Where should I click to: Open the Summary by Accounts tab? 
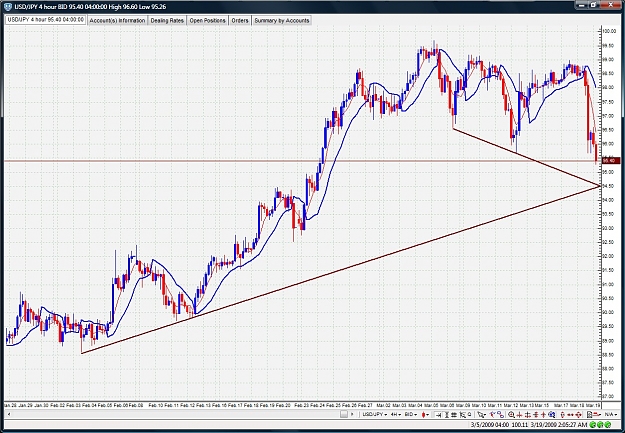click(281, 20)
